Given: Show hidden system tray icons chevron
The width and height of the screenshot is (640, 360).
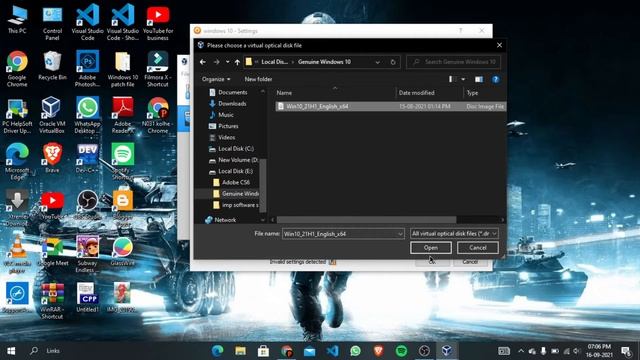Looking at the screenshot, I should (521, 351).
